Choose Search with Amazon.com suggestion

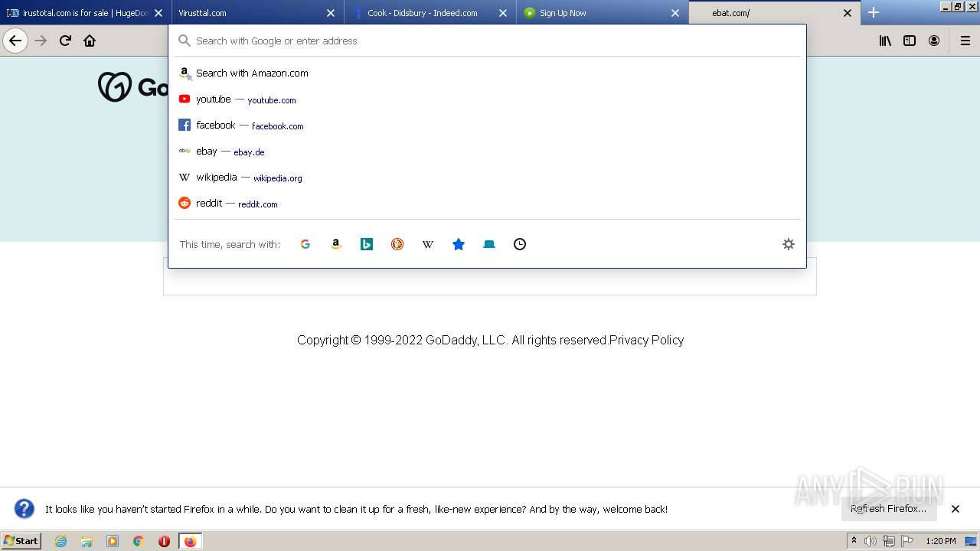pos(487,73)
